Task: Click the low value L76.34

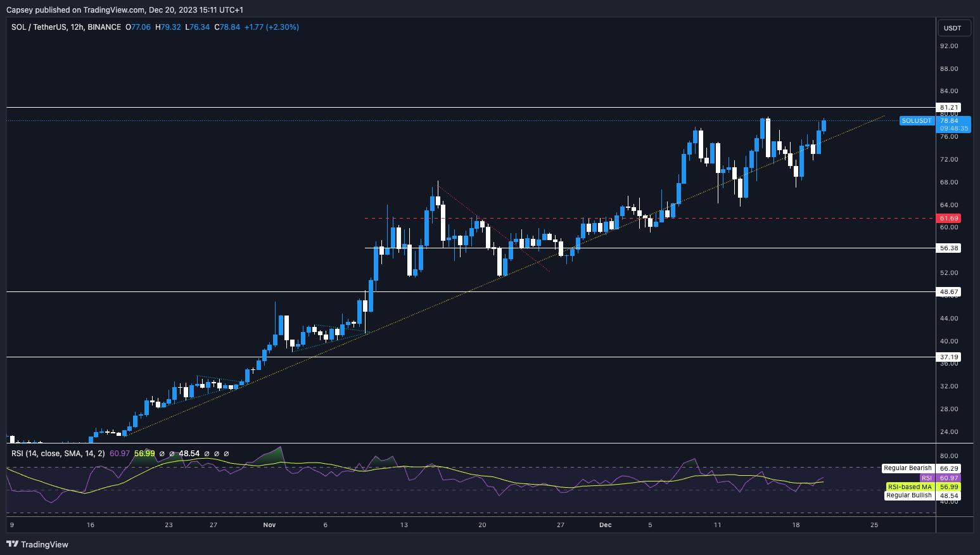Action: pos(197,27)
